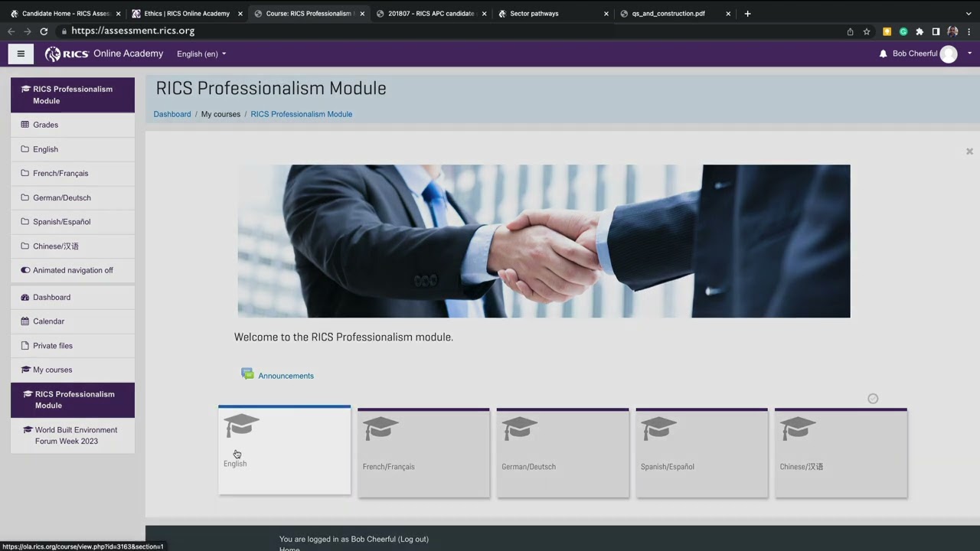Open the notifications bell

[x=883, y=54]
